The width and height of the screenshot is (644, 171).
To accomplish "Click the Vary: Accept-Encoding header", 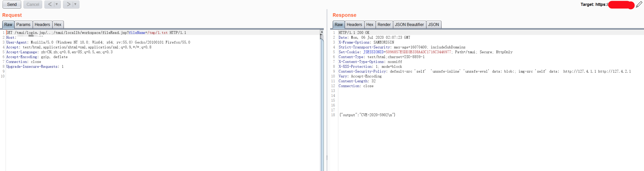I will (360, 76).
